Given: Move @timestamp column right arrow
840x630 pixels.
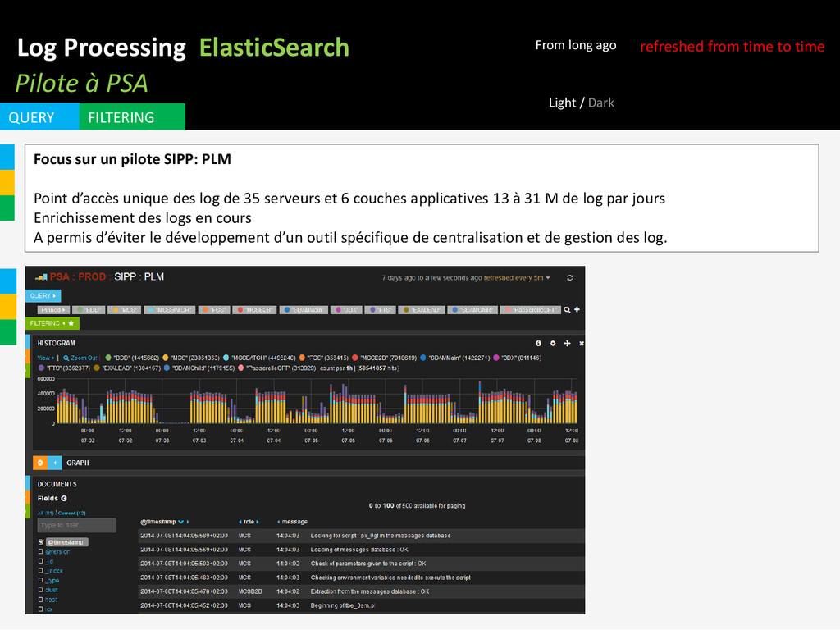Looking at the screenshot, I should (188, 522).
